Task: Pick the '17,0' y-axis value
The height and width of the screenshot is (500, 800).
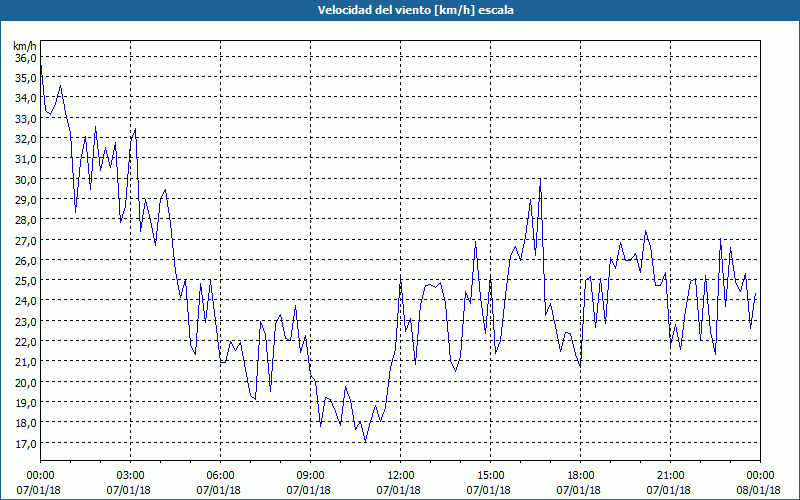Action: tap(26, 443)
